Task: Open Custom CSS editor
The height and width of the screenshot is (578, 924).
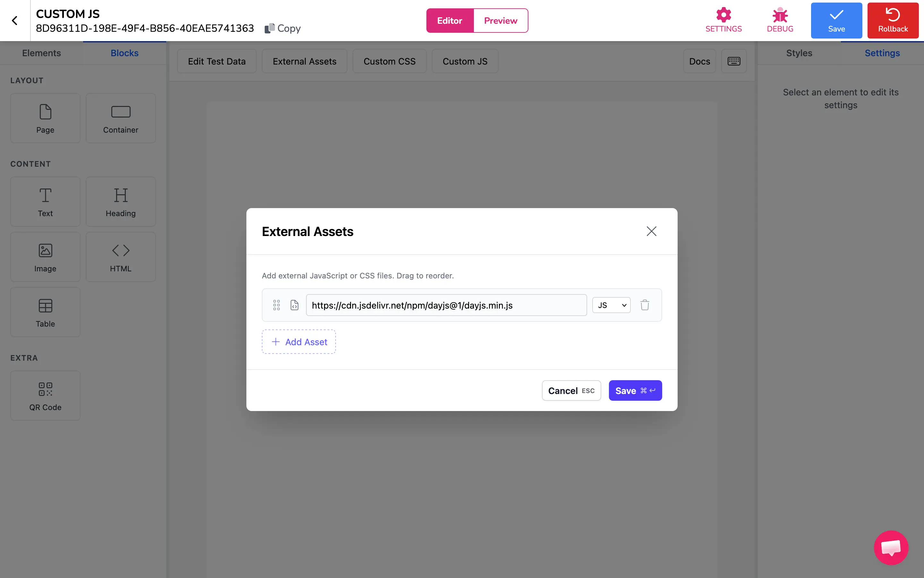Action: [x=389, y=61]
